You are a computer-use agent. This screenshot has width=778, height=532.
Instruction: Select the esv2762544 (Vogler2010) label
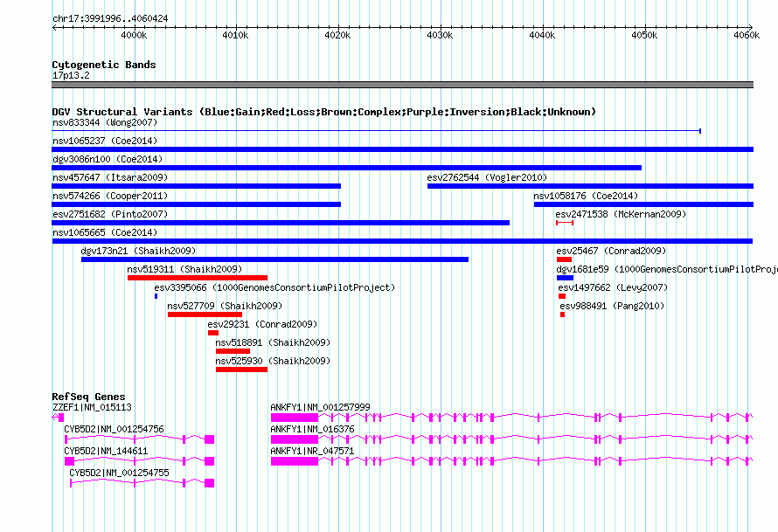pyautogui.click(x=487, y=177)
